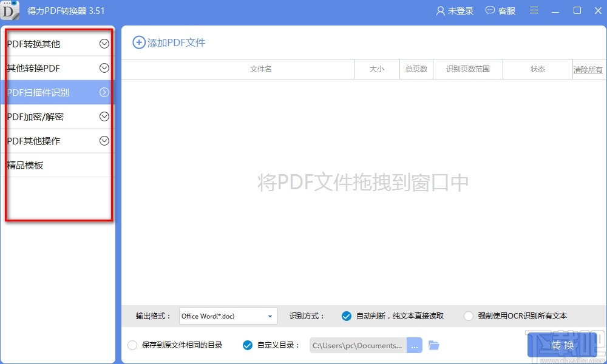Expand the PDF转换其他 section
This screenshot has height=364, width=607.
coord(104,44)
